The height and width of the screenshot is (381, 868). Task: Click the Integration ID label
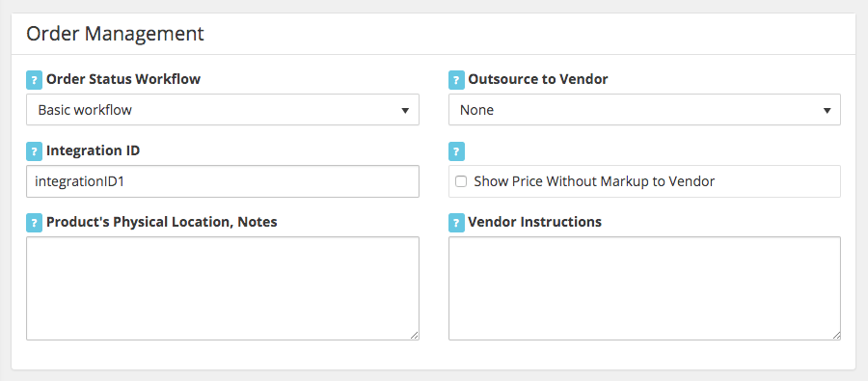(x=93, y=150)
